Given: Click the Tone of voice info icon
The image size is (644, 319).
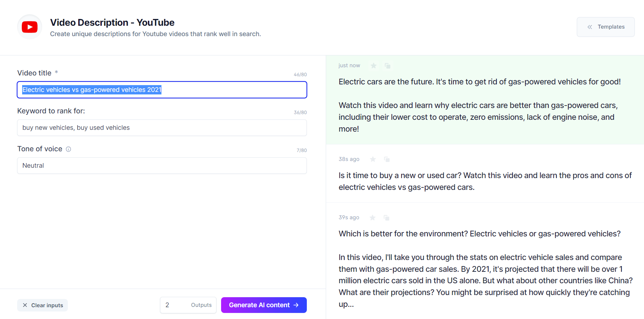Looking at the screenshot, I should tap(69, 149).
